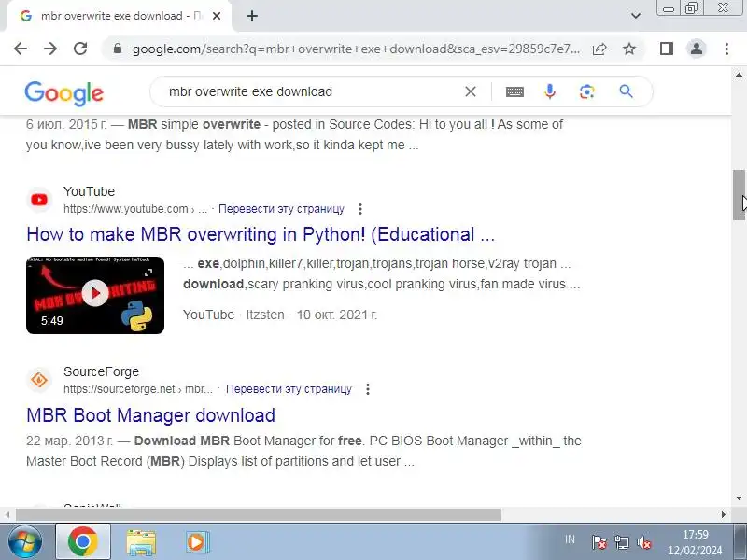Reload the current page
The height and width of the screenshot is (560, 747).
coord(80,49)
